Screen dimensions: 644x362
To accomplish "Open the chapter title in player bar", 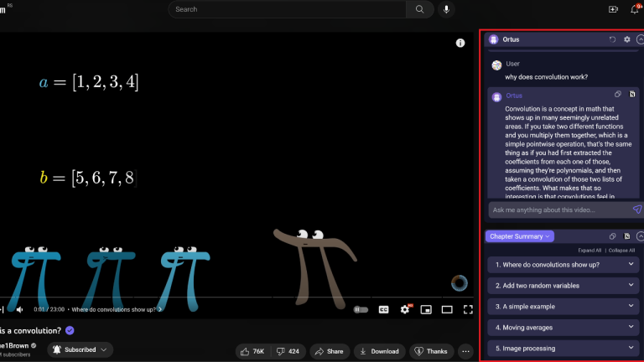I will (x=117, y=309).
